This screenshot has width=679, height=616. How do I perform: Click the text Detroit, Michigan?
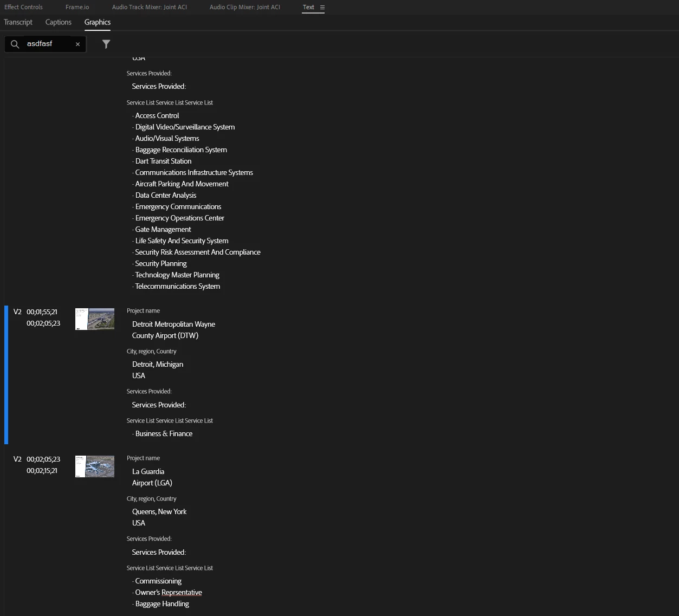(x=158, y=364)
